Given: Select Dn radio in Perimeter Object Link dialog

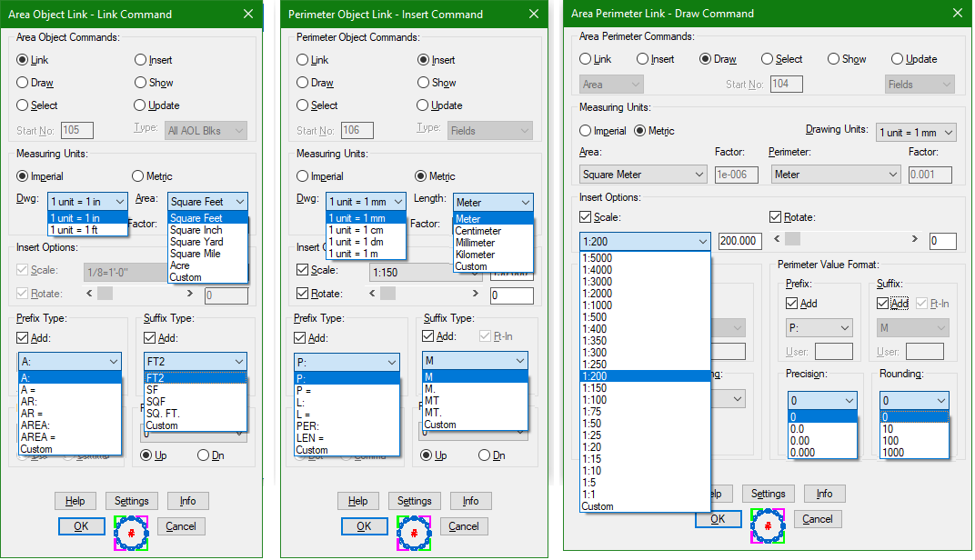Looking at the screenshot, I should pyautogui.click(x=485, y=455).
